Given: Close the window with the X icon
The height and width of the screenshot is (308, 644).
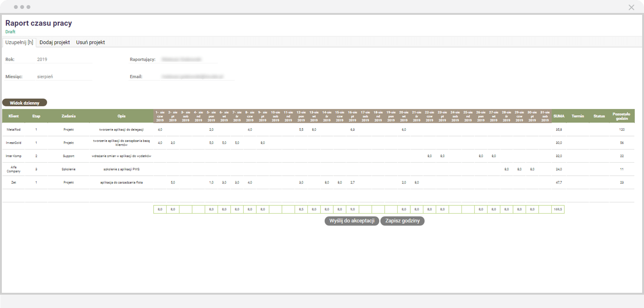Looking at the screenshot, I should point(631,7).
